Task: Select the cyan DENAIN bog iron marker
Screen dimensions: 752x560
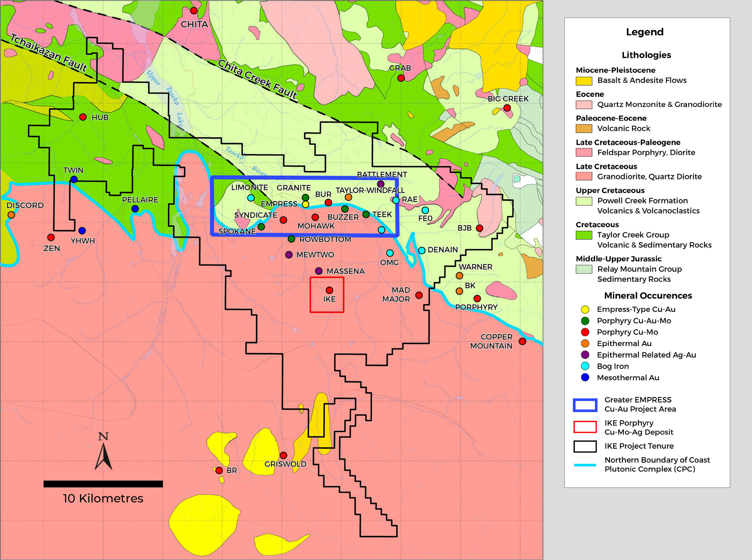Action: click(422, 250)
